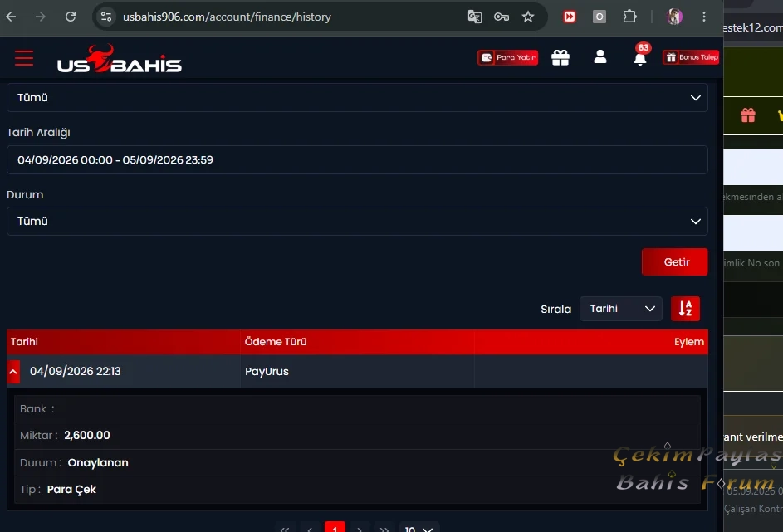
Task: Open the user profile icon
Action: point(600,57)
